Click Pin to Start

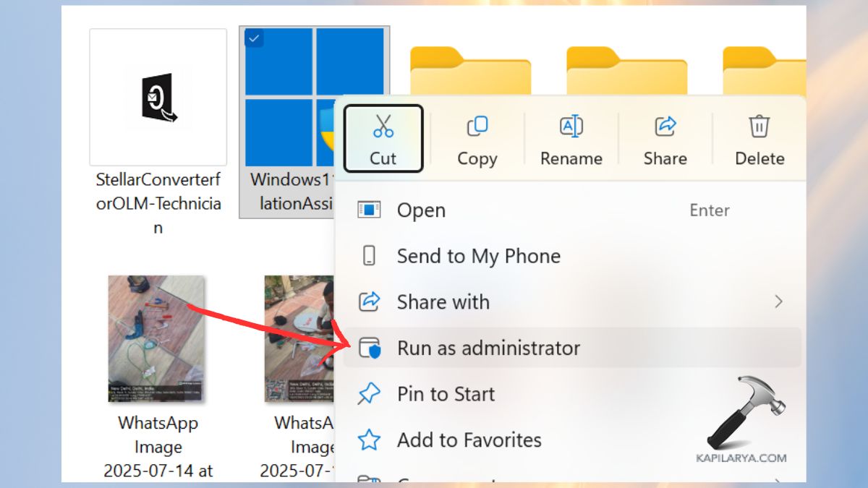click(446, 394)
